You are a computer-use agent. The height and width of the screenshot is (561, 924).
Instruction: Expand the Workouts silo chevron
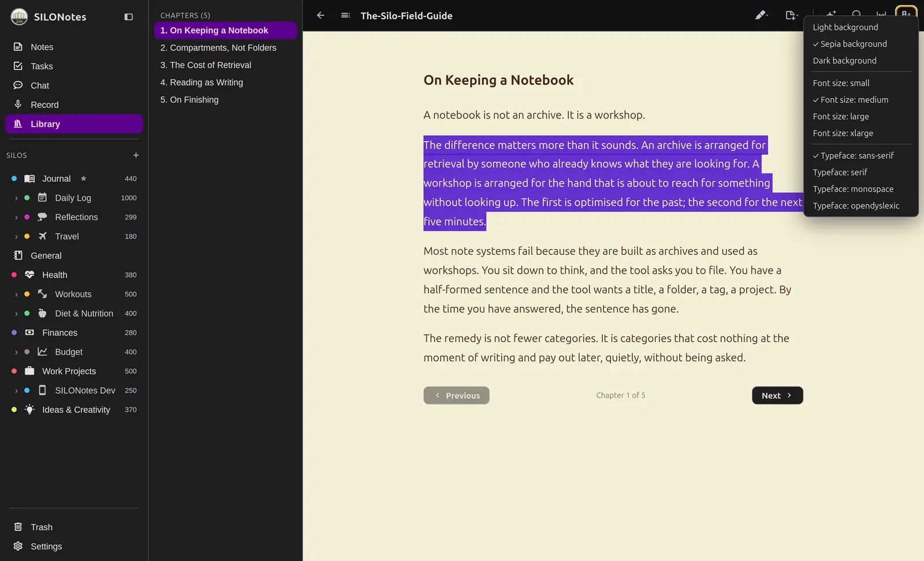coord(16,294)
